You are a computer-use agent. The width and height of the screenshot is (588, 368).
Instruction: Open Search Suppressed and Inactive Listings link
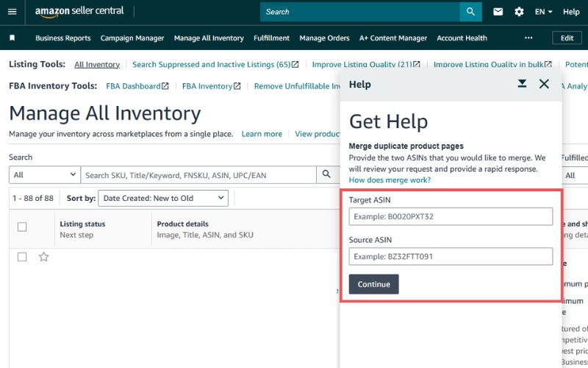tap(215, 65)
